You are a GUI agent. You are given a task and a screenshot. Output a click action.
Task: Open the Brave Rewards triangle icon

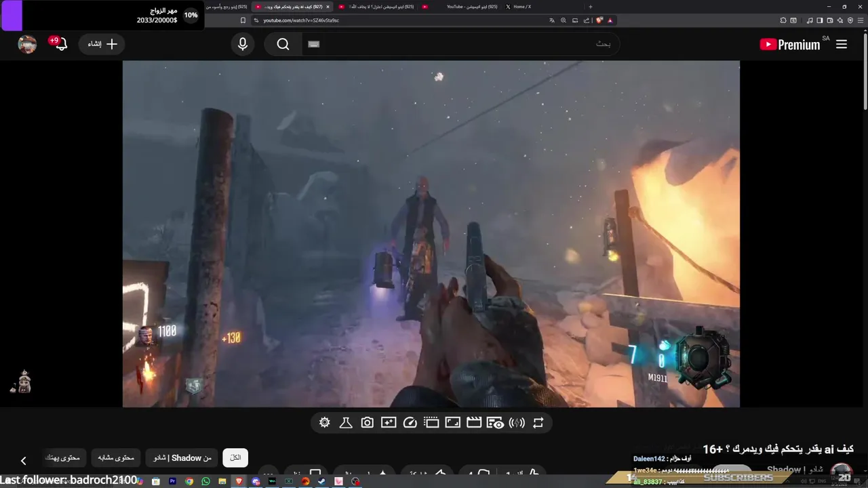(x=610, y=20)
